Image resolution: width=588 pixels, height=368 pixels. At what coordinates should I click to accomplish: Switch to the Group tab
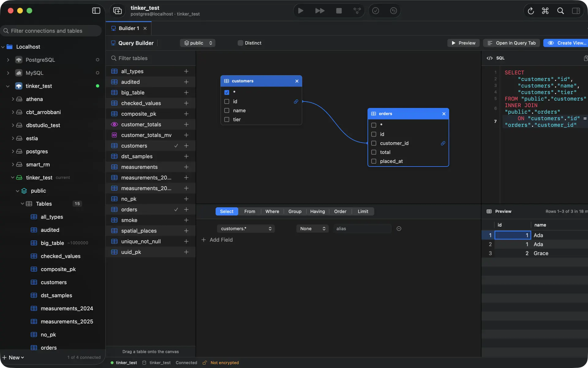coord(295,211)
